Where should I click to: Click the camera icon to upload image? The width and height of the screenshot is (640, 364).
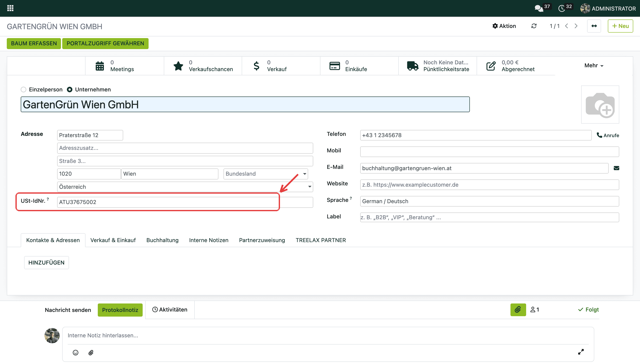point(600,105)
